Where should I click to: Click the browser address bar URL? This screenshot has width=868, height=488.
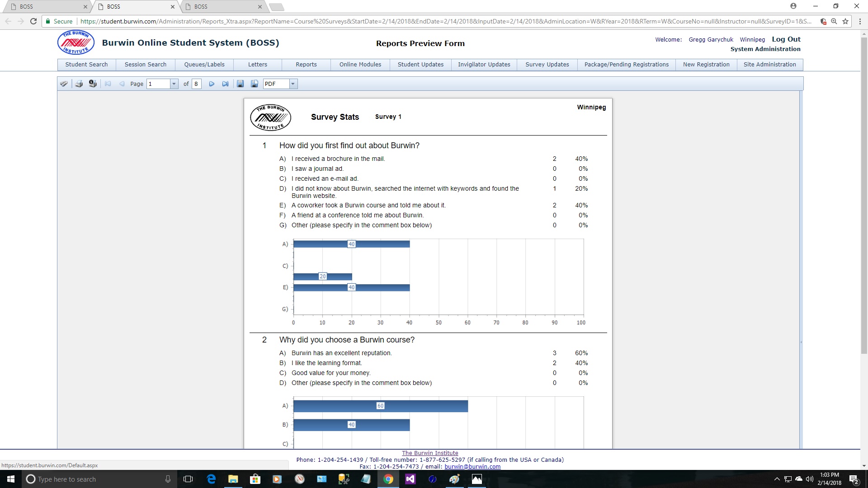(445, 21)
